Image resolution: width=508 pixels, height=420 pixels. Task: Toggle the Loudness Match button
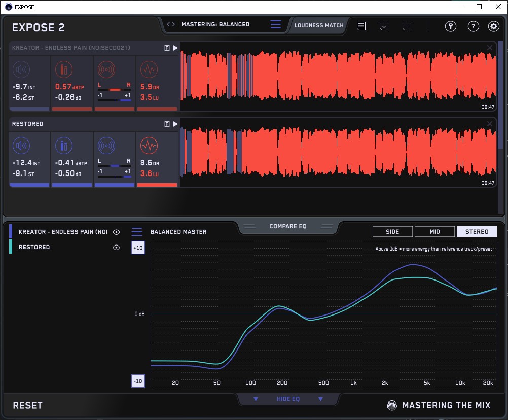point(318,25)
